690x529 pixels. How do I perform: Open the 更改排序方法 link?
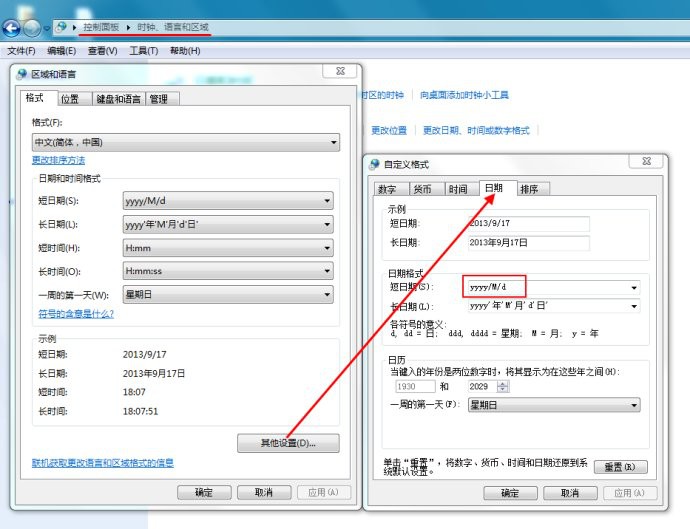(x=58, y=160)
